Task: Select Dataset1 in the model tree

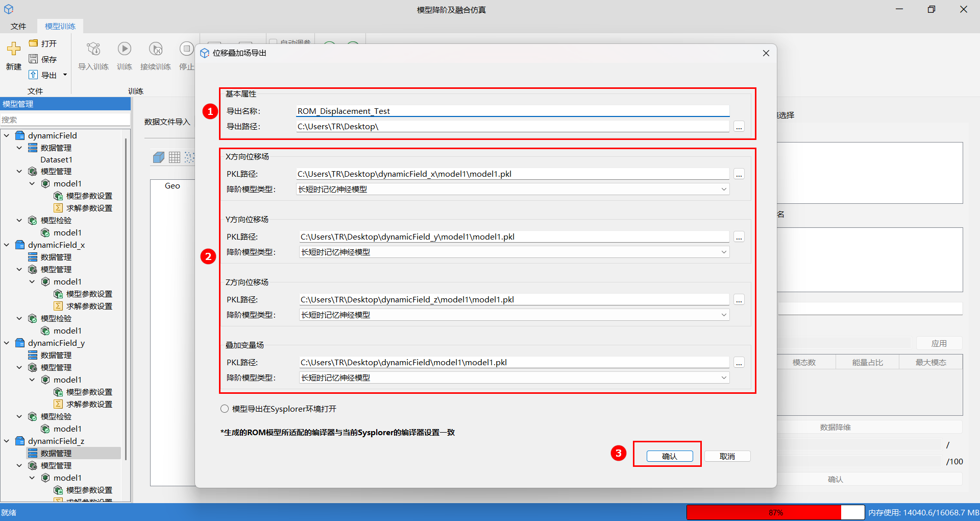Action: (x=56, y=160)
